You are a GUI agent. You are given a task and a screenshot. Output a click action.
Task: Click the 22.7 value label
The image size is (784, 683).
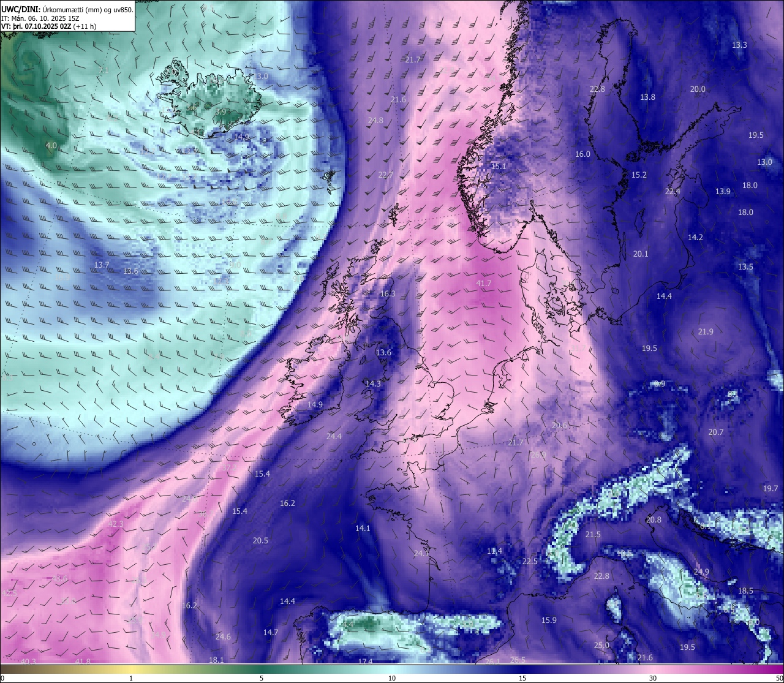386,175
